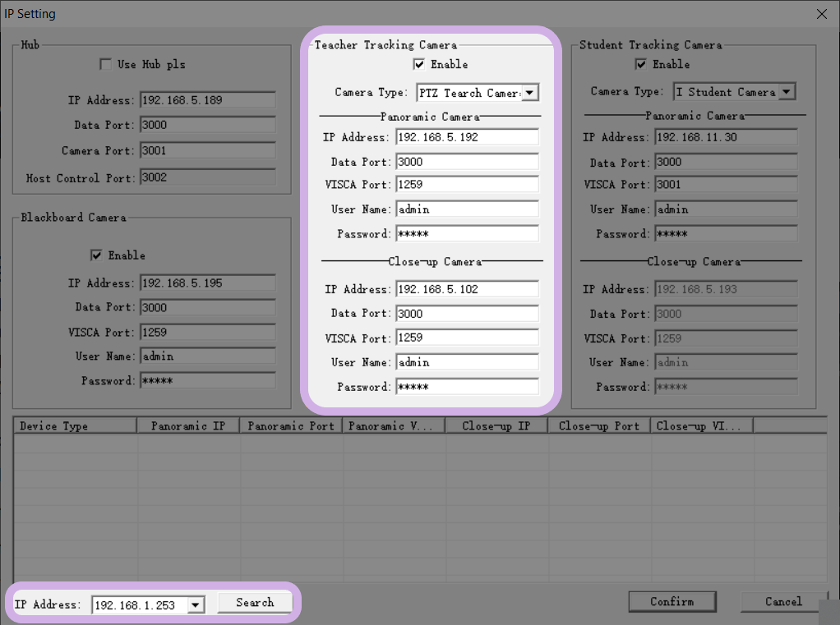Click the Panoramic IP column header
840x625 pixels.
187,426
